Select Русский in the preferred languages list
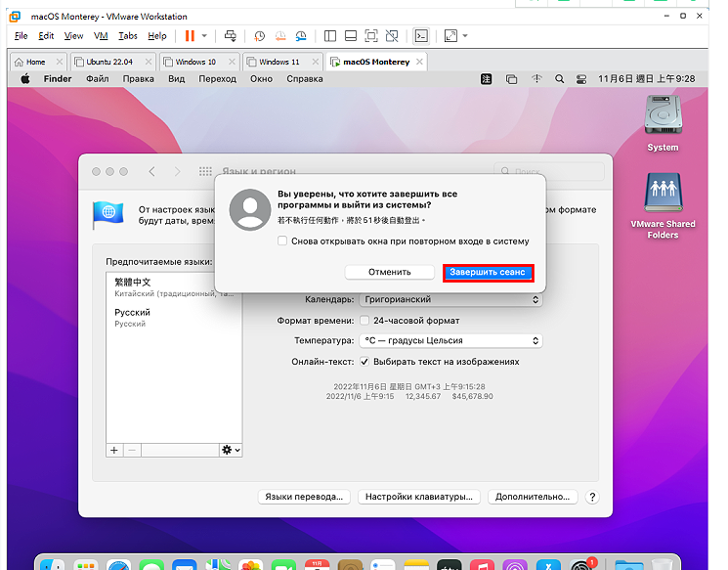The width and height of the screenshot is (728, 570). [x=174, y=318]
